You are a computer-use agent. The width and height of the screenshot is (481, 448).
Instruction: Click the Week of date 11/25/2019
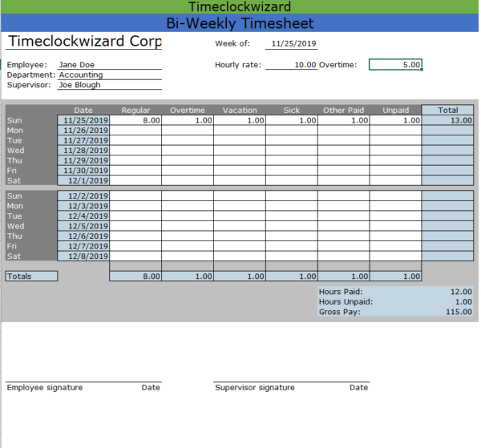(292, 43)
